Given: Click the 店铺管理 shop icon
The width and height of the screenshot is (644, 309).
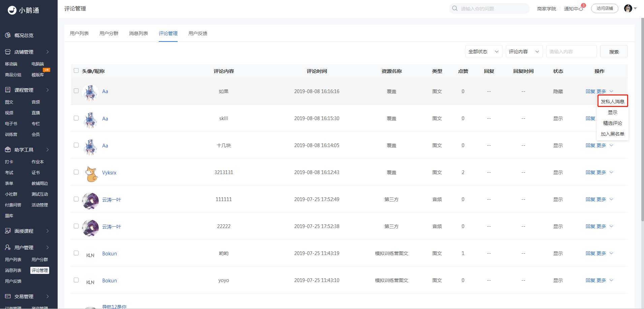Looking at the screenshot, I should click(8, 52).
